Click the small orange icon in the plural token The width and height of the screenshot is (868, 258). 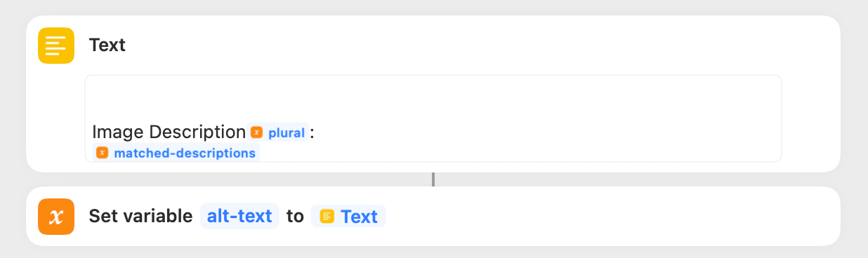point(257,132)
